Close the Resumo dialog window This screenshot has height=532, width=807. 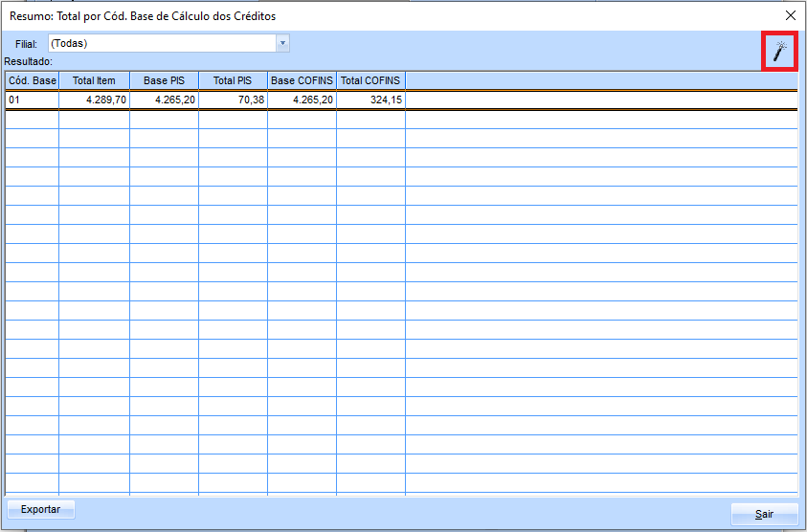(x=791, y=16)
